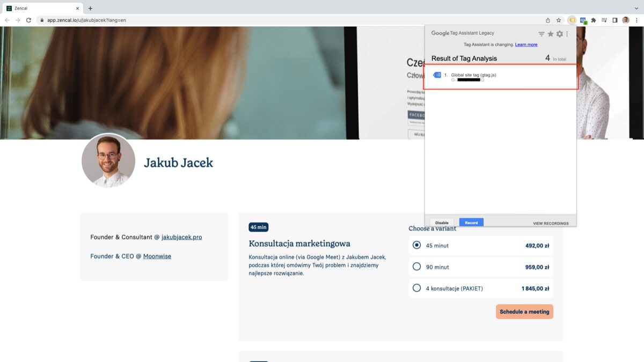This screenshot has width=644, height=362.
Task: Open Tag Assistant filter icon
Action: 541,34
